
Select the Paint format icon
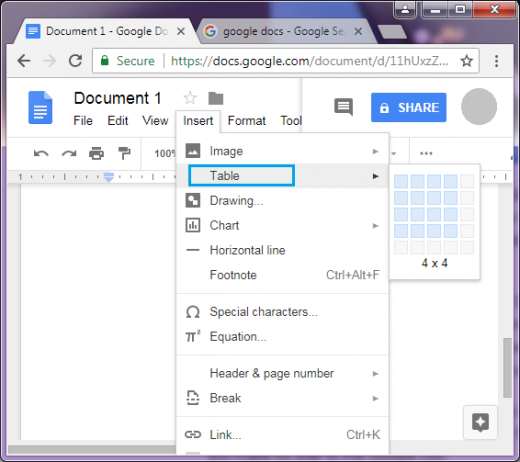pyautogui.click(x=124, y=153)
